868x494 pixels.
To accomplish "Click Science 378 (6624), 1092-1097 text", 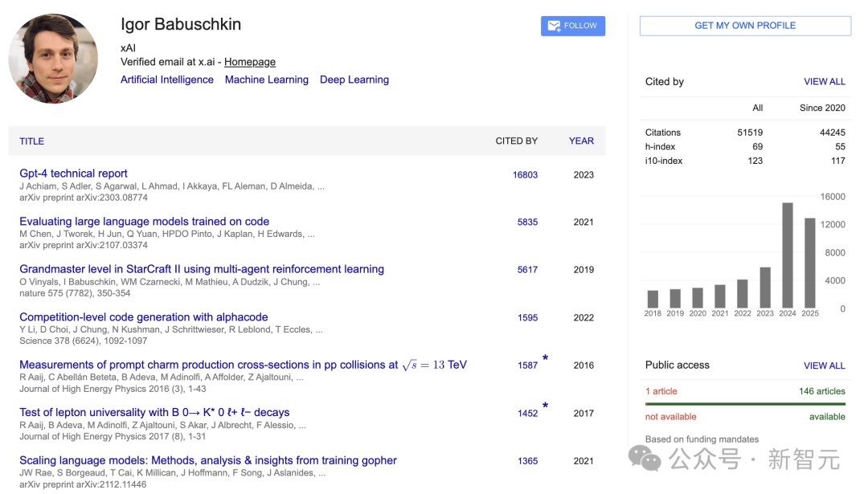I will pyautogui.click(x=83, y=341).
